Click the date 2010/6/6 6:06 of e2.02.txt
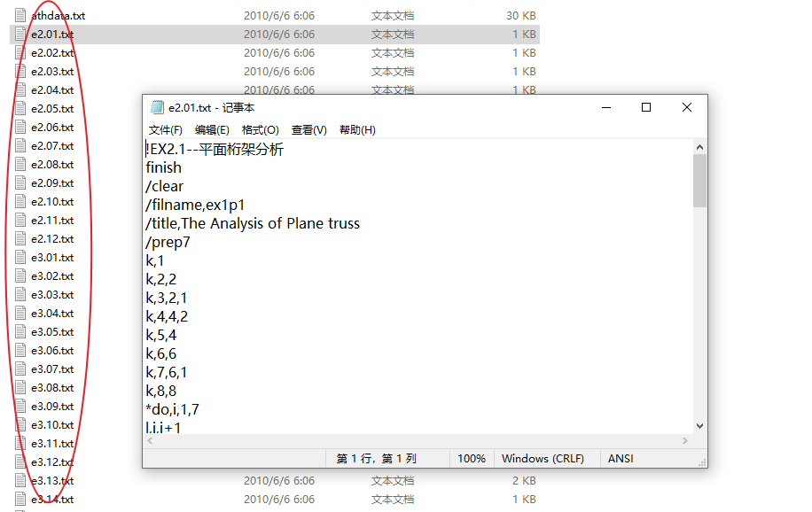The height and width of the screenshot is (512, 812). (279, 53)
